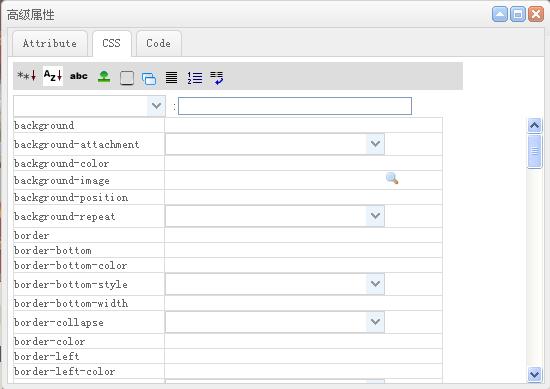The height and width of the screenshot is (389, 550).
Task: Click the line wrap arrow icon
Action: point(217,78)
